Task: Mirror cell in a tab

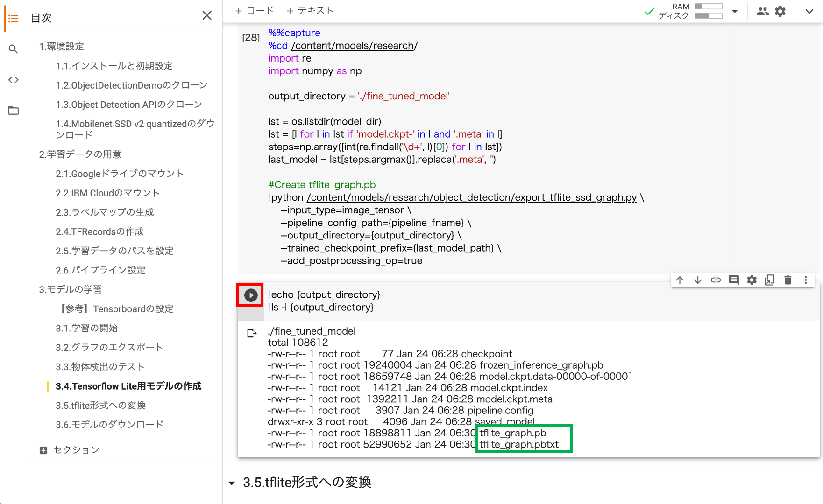Action: (x=769, y=280)
